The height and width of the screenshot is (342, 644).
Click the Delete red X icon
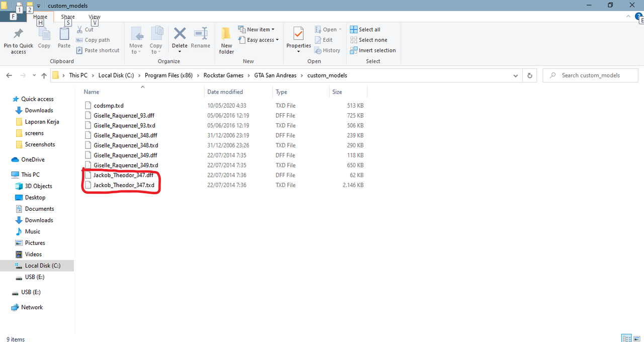(180, 34)
